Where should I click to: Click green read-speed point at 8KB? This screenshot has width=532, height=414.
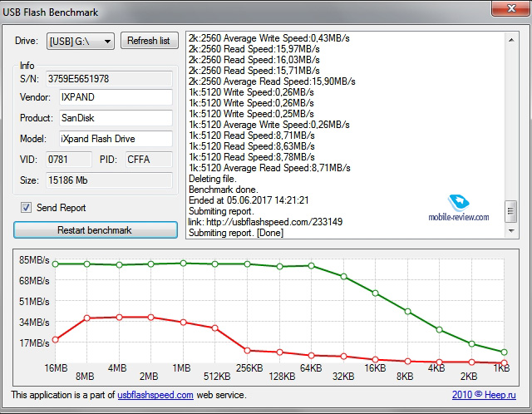coord(408,312)
